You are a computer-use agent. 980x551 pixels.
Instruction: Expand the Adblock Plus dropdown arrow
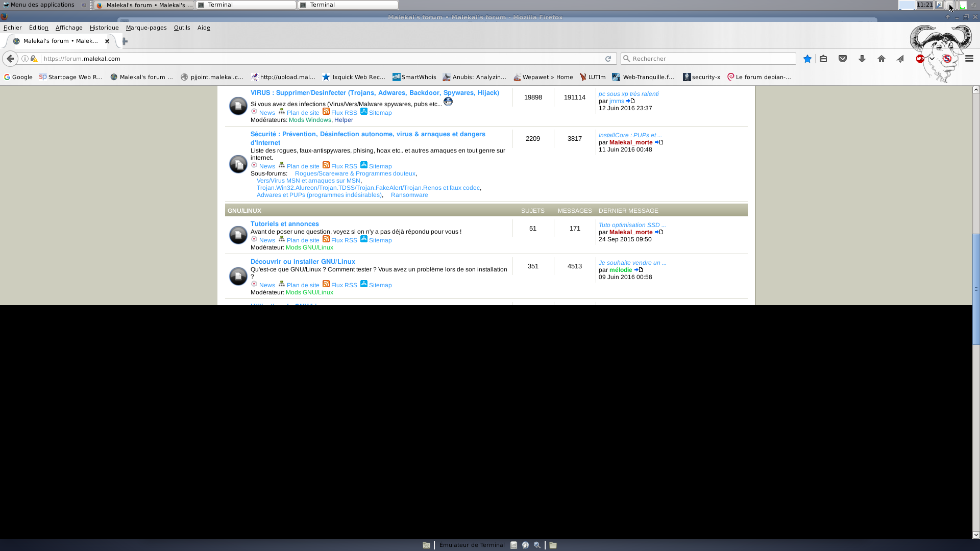[x=932, y=59]
